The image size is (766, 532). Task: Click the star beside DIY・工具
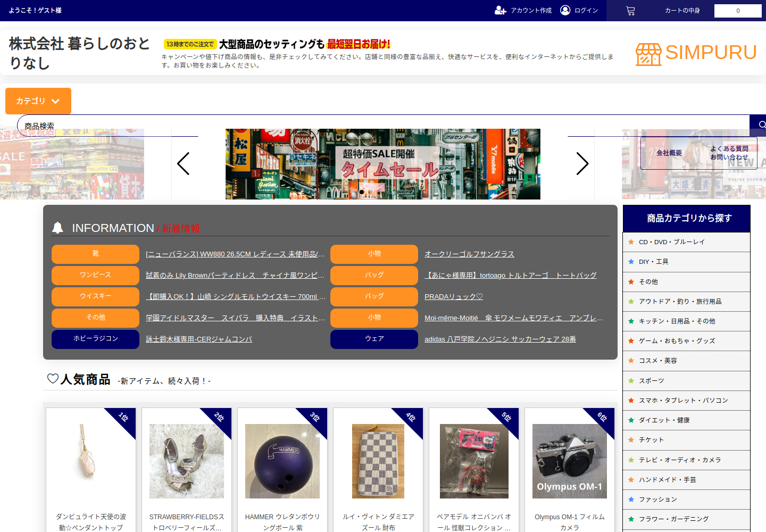[x=631, y=261]
